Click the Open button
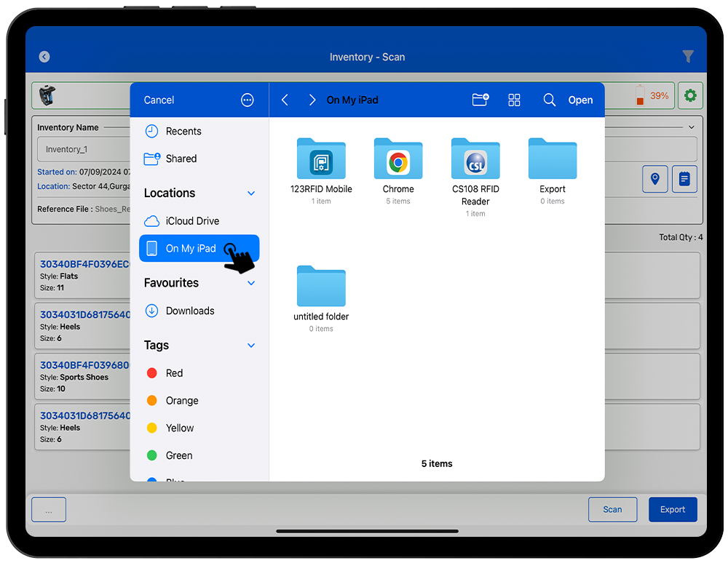This screenshot has height=563, width=728. (580, 100)
